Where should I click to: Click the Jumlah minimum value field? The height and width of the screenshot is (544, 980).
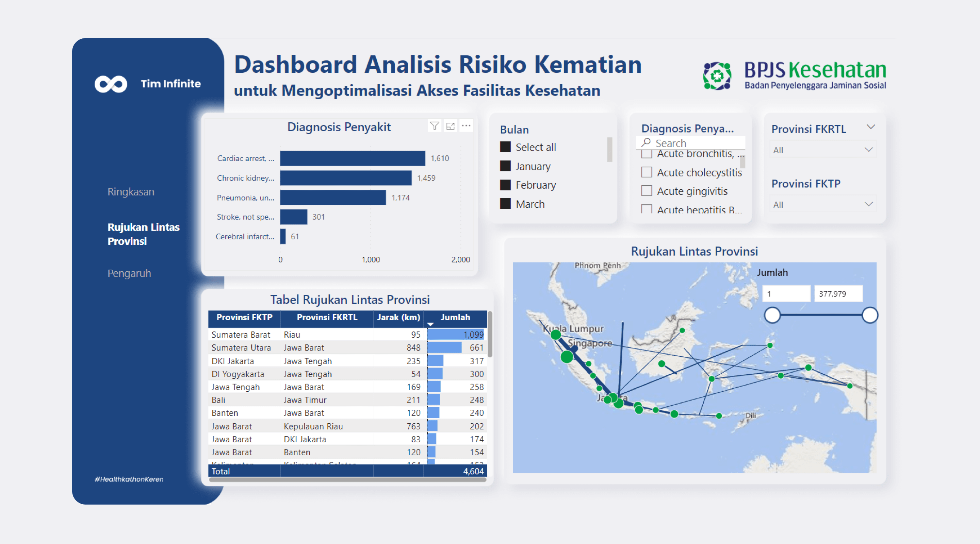pos(786,294)
